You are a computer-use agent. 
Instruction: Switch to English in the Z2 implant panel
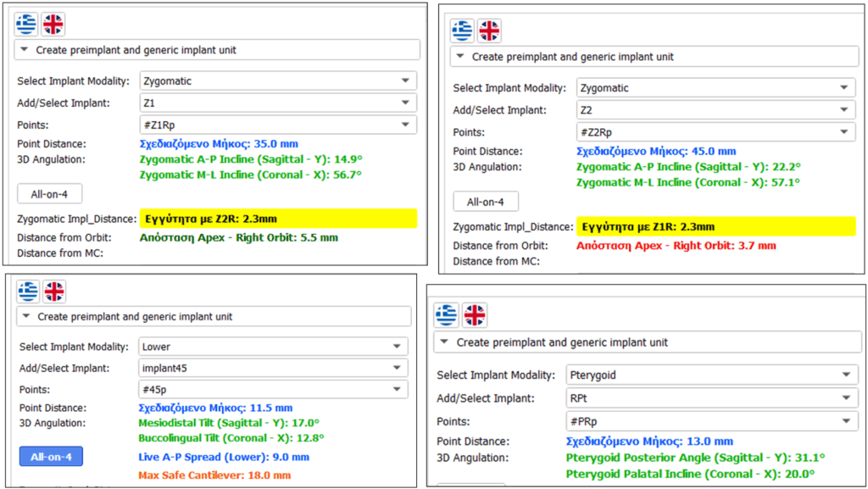tap(489, 31)
